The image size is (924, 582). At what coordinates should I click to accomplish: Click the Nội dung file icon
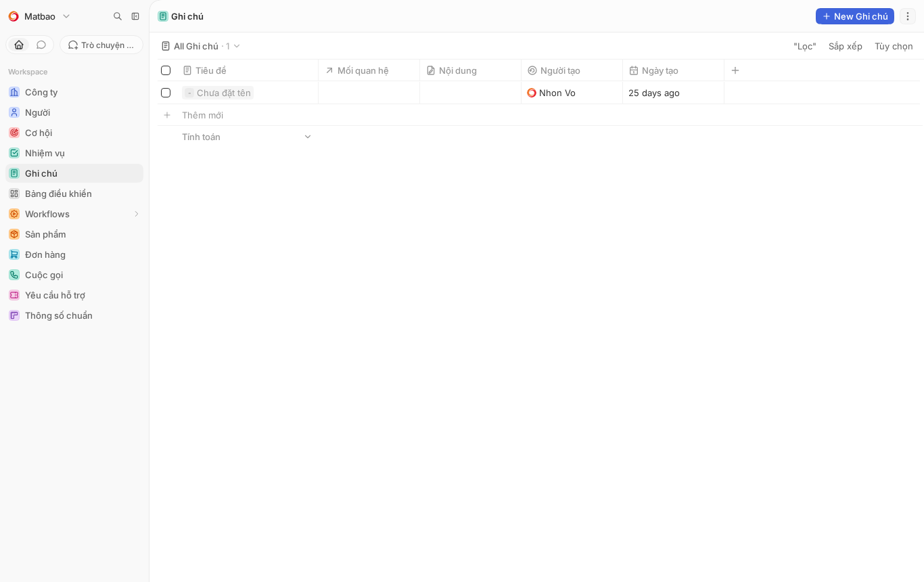pos(431,70)
